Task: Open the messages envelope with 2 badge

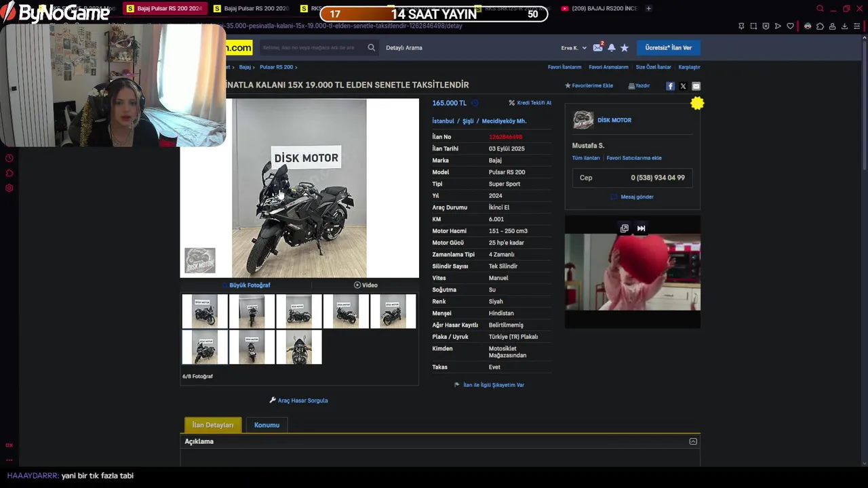Action: [x=598, y=47]
